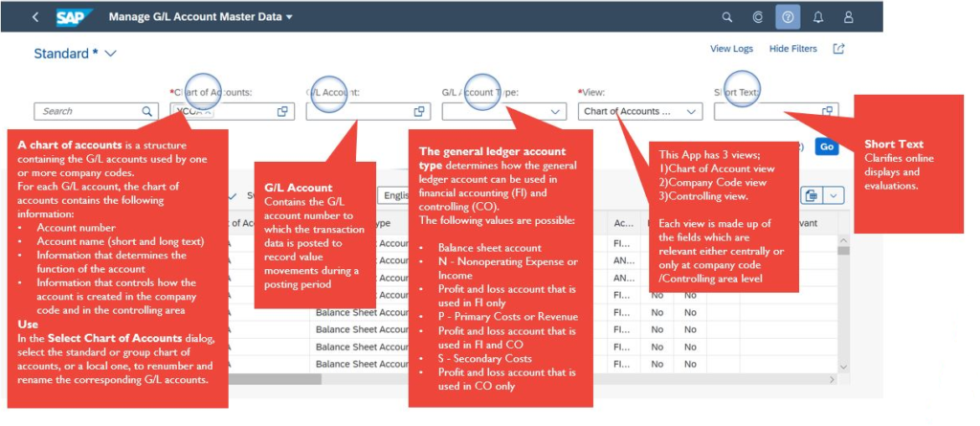Click the magnifier icon in Search field

pyautogui.click(x=146, y=111)
